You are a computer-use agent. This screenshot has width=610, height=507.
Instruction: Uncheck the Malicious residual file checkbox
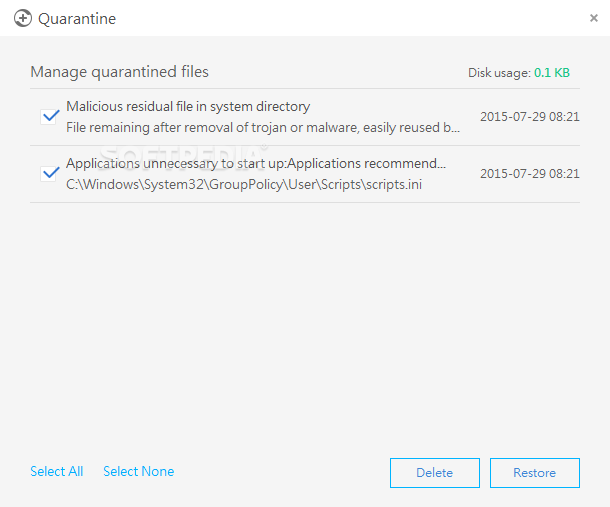(x=50, y=117)
